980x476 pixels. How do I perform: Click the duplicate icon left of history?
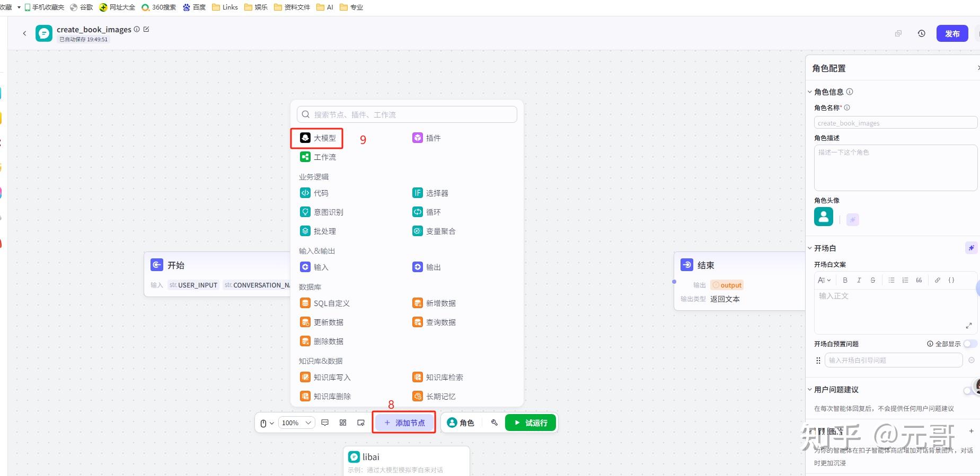tap(898, 33)
